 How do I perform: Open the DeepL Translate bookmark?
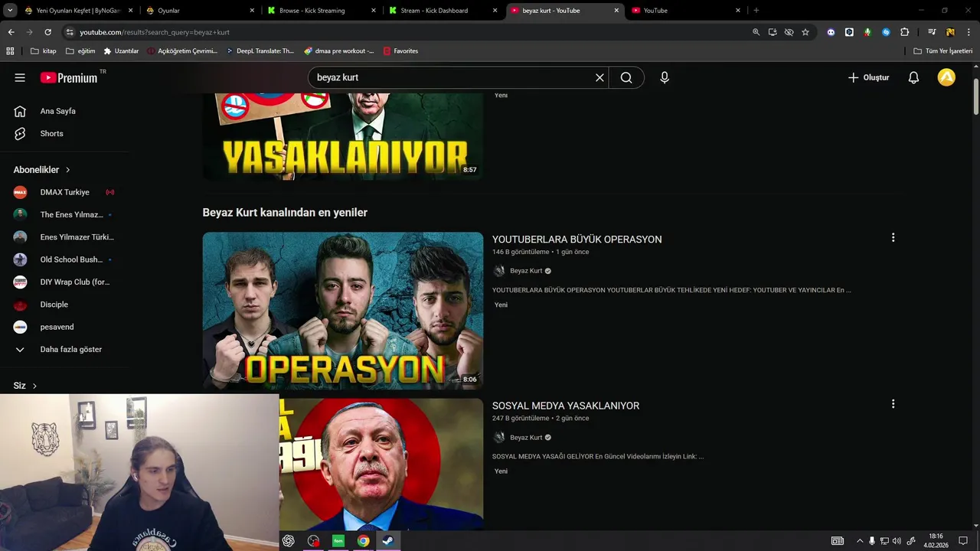click(x=260, y=51)
